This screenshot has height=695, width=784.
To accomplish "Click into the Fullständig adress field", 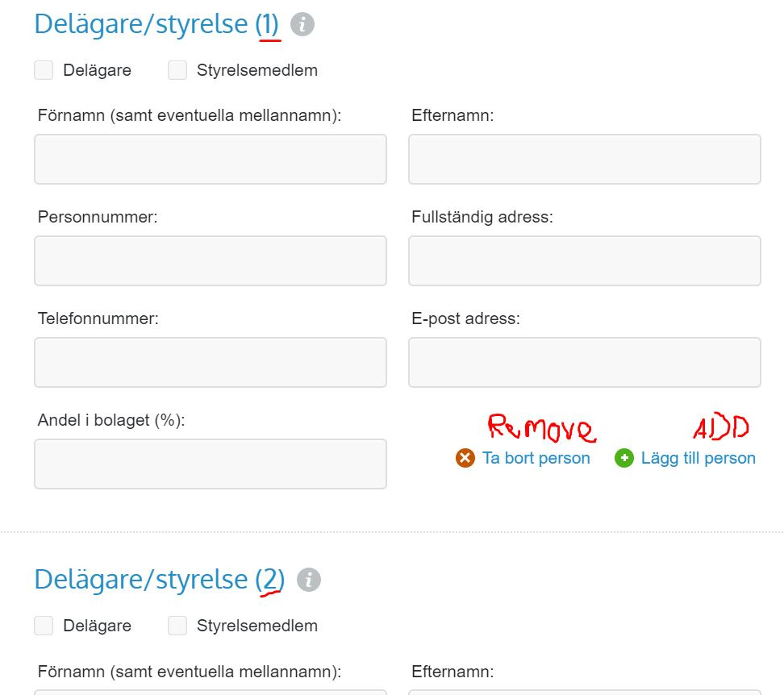I will 585,260.
